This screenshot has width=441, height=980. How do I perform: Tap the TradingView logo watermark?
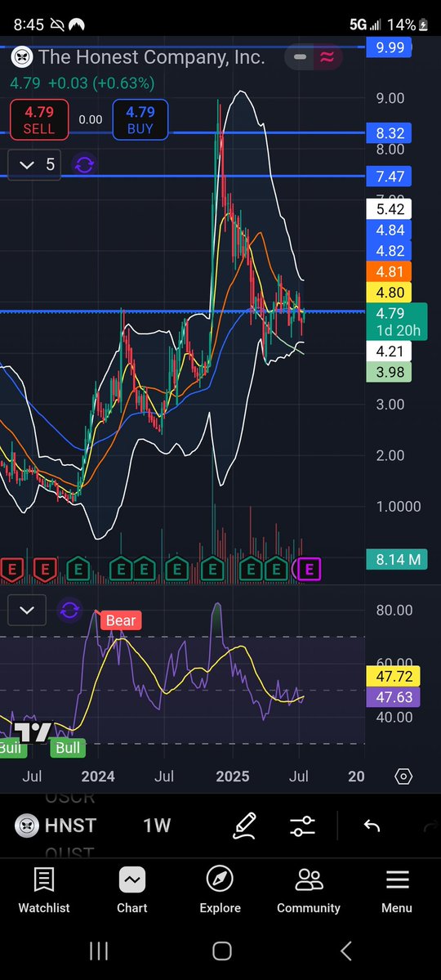point(31,732)
